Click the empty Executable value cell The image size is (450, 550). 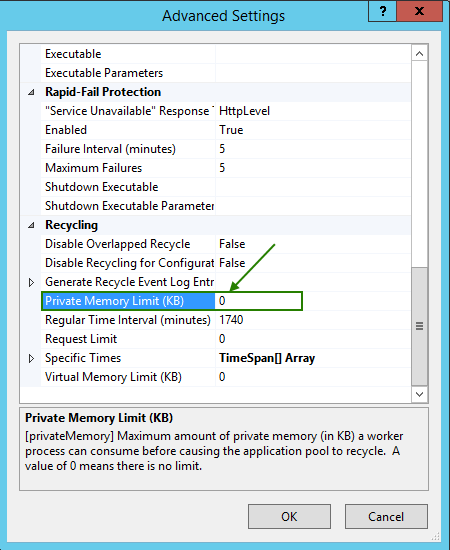(x=313, y=54)
